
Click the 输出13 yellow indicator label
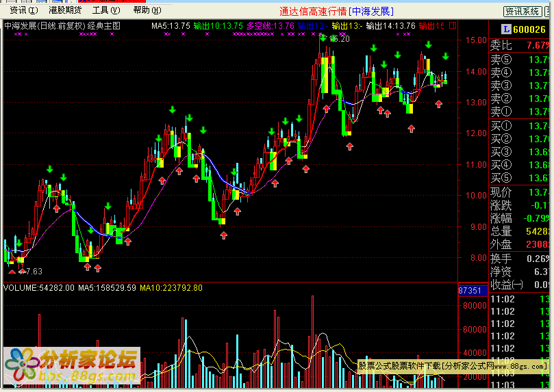(347, 26)
